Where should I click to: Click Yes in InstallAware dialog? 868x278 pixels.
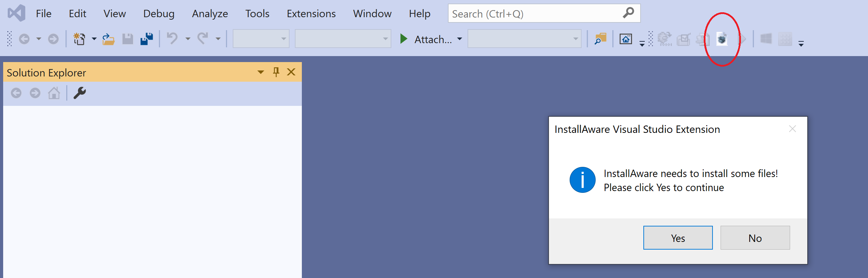coord(678,238)
